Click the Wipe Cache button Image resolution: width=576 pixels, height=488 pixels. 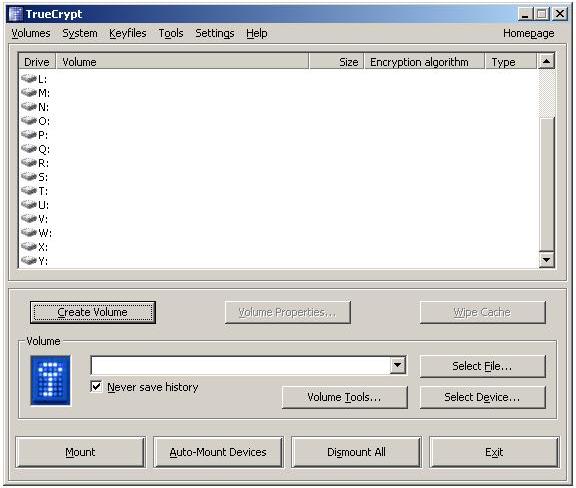click(483, 312)
